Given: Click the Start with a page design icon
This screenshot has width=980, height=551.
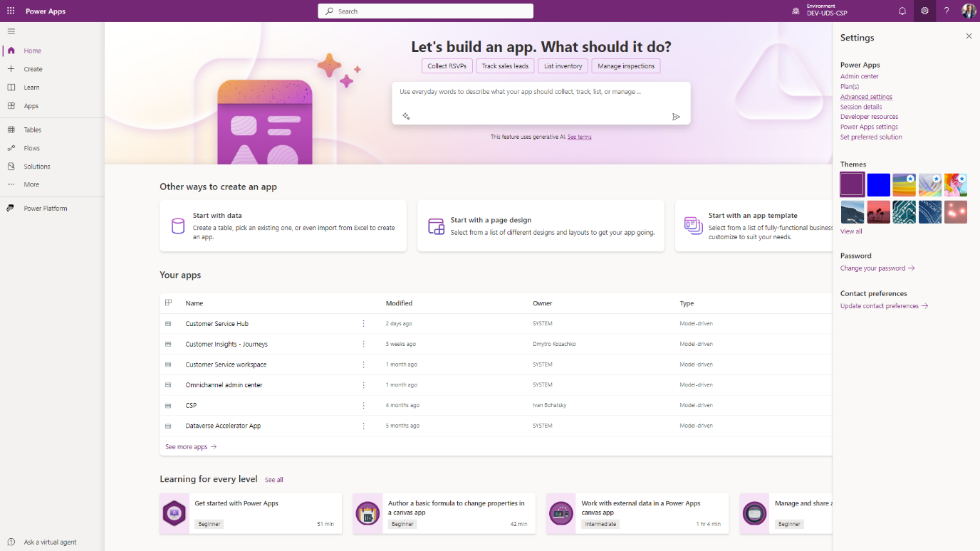Looking at the screenshot, I should click(436, 226).
